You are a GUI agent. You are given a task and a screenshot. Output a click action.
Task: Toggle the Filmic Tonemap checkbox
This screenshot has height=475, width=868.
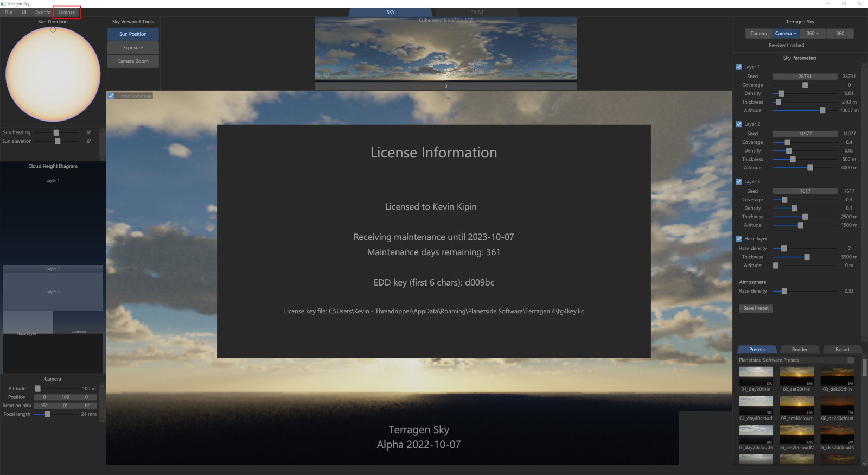point(111,96)
